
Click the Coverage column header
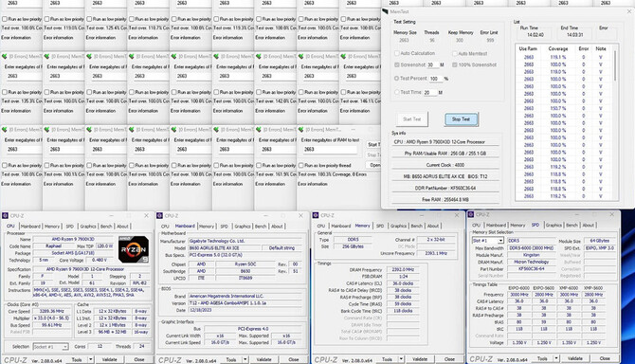pos(558,48)
